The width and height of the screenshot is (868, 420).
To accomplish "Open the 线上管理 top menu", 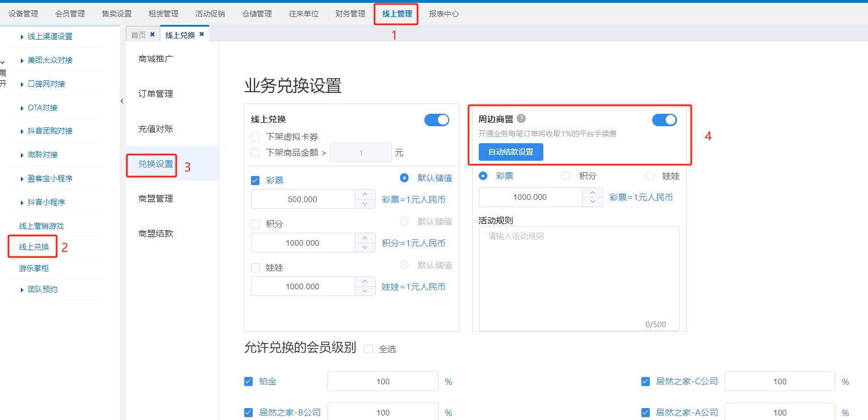I will click(397, 14).
